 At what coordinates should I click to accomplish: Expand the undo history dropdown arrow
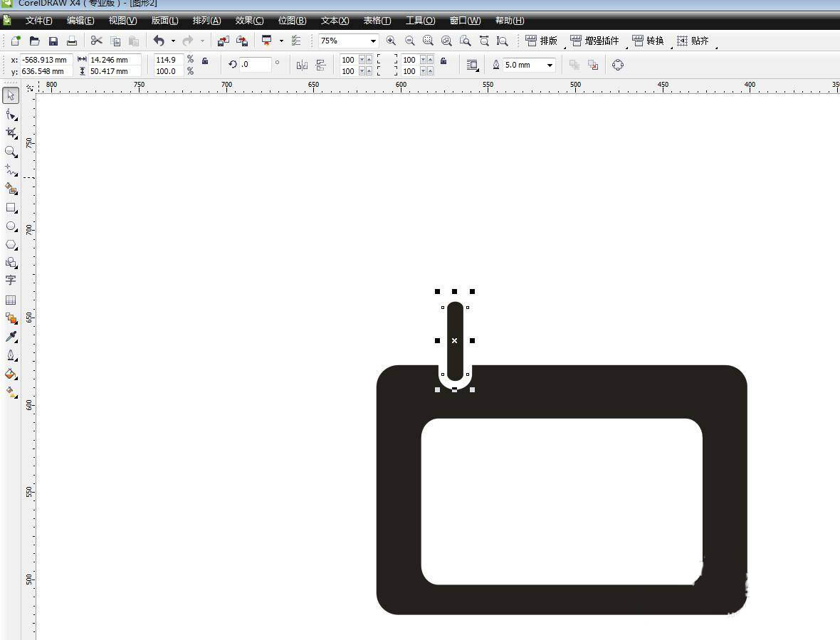tap(173, 41)
